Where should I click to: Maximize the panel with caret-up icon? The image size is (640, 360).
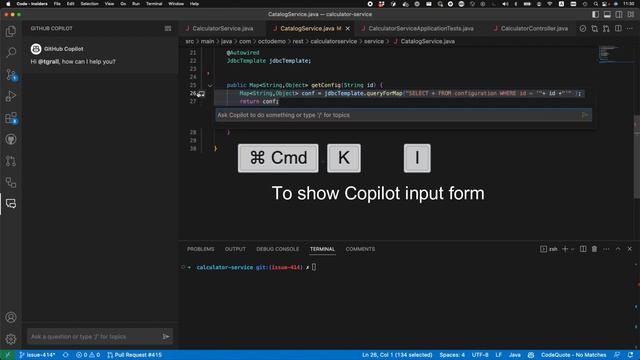(618, 249)
